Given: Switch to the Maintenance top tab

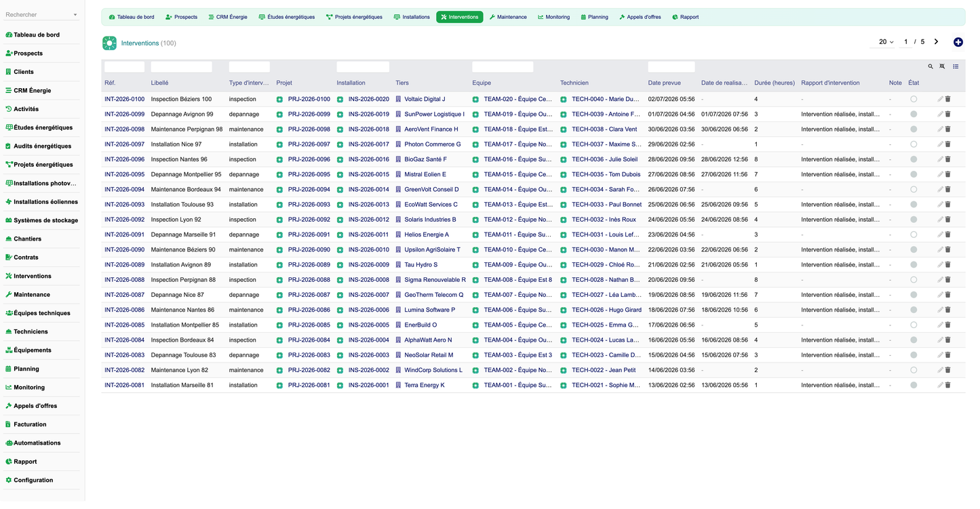Looking at the screenshot, I should [x=508, y=17].
